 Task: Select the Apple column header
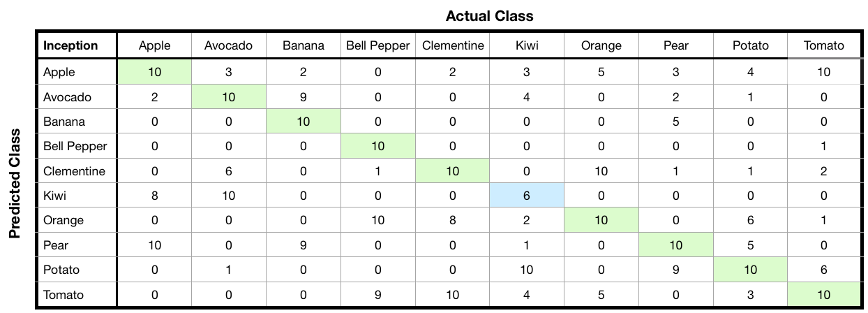pyautogui.click(x=154, y=46)
